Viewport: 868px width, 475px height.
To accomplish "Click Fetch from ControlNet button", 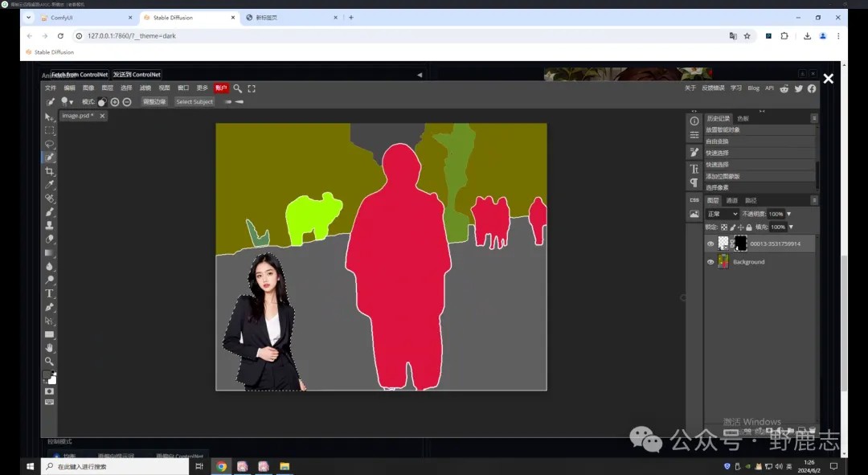I will pos(80,74).
